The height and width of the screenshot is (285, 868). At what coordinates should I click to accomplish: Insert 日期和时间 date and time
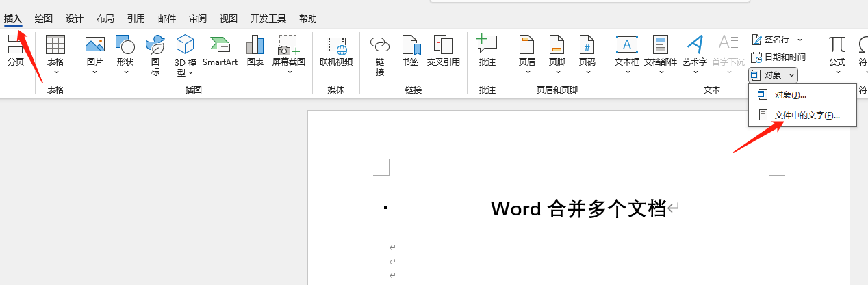tap(778, 57)
